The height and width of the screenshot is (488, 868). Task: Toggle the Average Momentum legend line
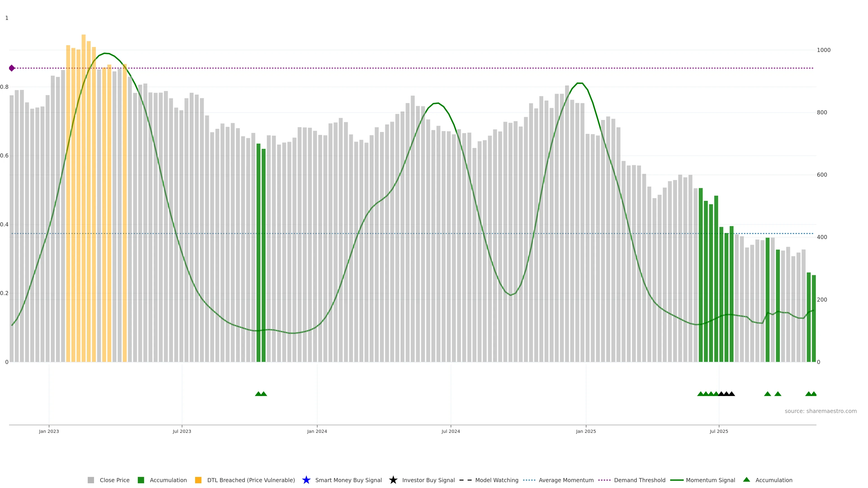pos(529,480)
